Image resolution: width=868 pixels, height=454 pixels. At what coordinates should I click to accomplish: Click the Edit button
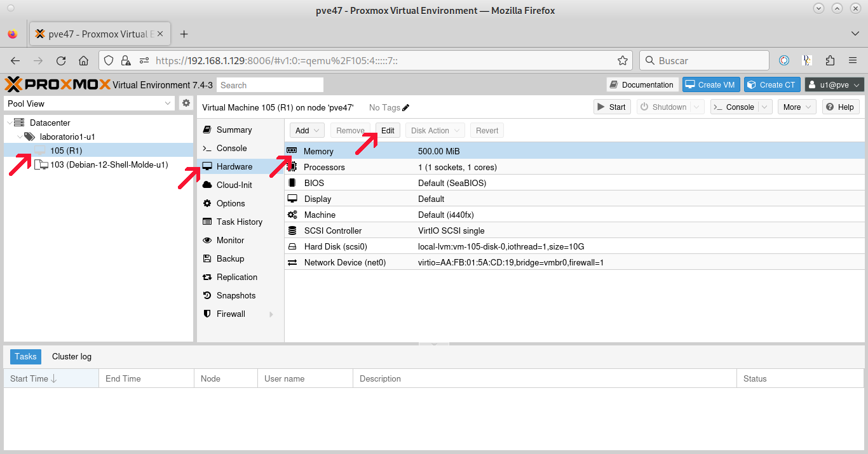(x=388, y=131)
